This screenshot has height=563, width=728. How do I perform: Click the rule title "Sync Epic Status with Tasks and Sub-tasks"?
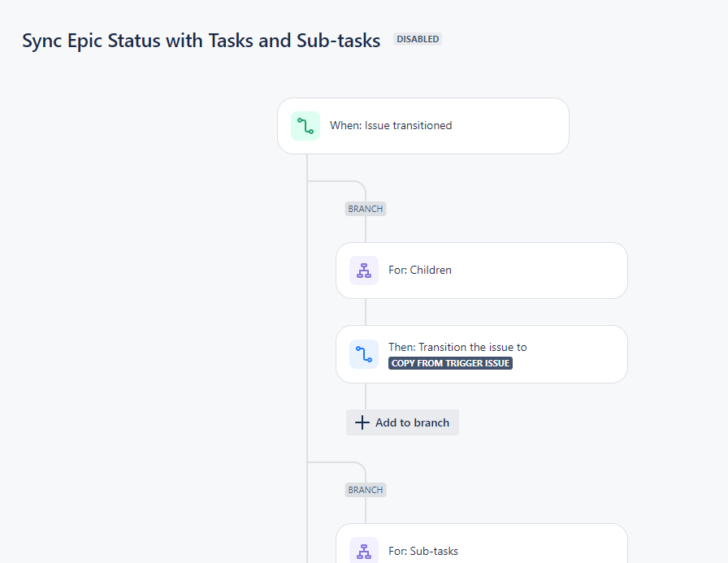201,41
